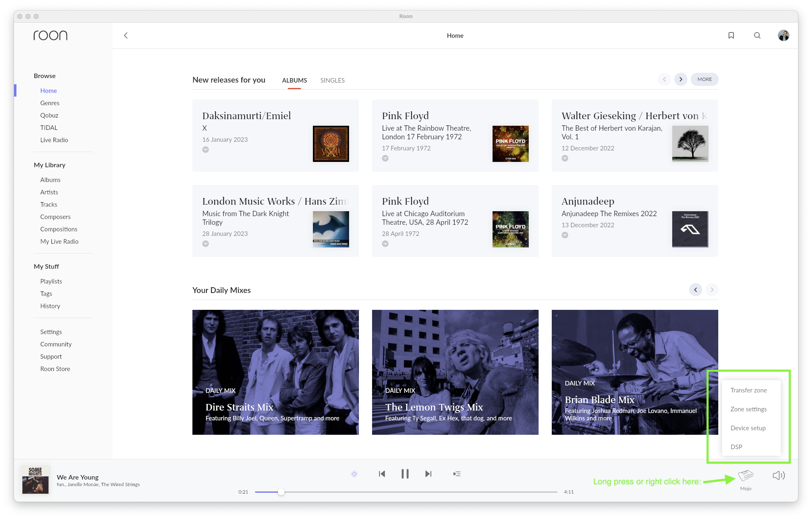This screenshot has height=519, width=812.
Task: Pause the current track
Action: click(x=405, y=474)
